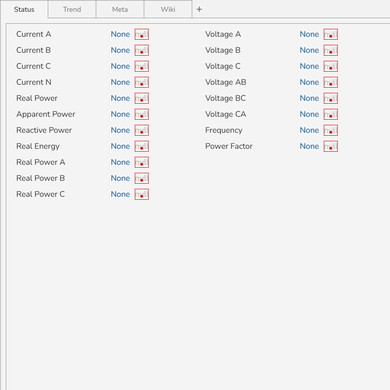Viewport: 390px width, 390px height.
Task: Click the None value for Current B
Action: (120, 50)
